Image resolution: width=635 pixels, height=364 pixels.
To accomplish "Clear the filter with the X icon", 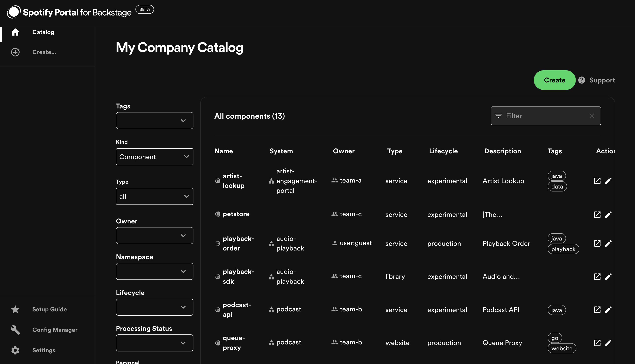I will pyautogui.click(x=592, y=116).
